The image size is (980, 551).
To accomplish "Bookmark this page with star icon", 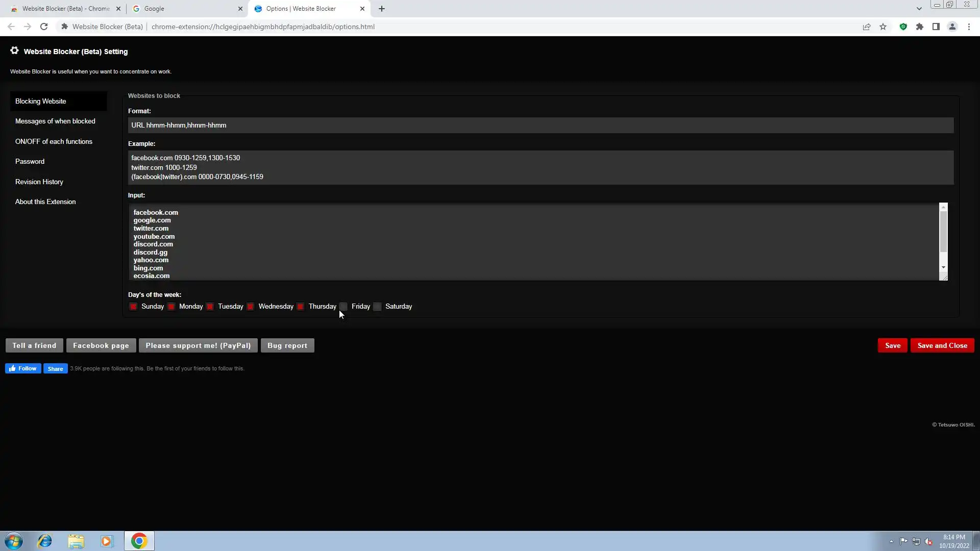I will pos(883,27).
